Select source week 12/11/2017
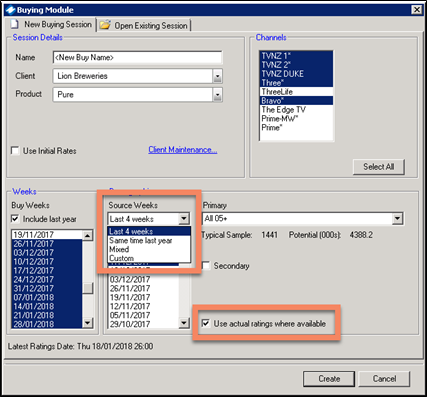 click(x=144, y=307)
